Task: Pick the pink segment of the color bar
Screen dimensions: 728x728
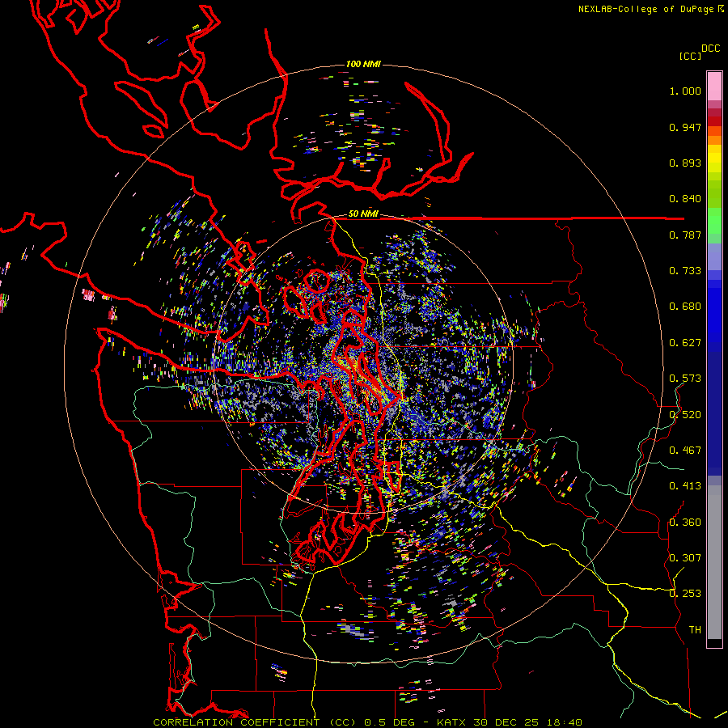Action: [x=714, y=86]
